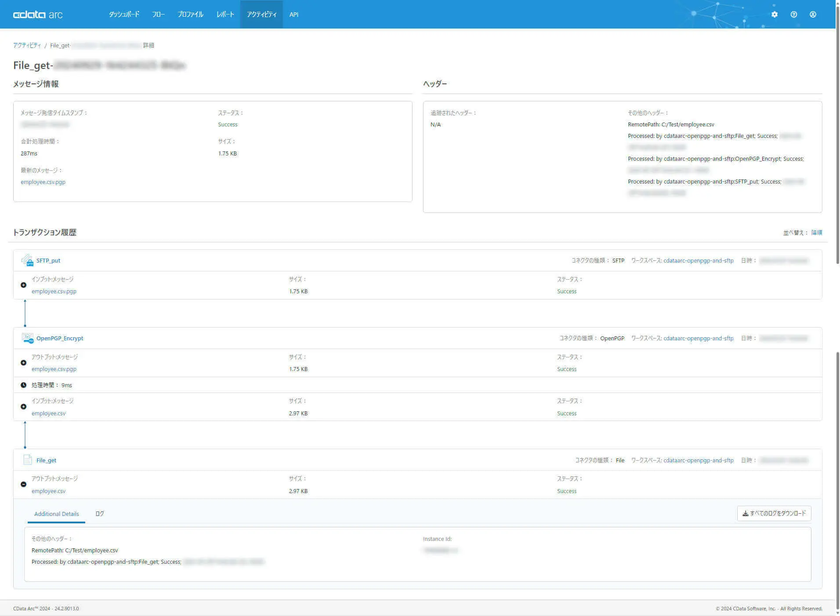840x616 pixels.
Task: Select RemotePath text in ヘッダー panel
Action: (x=671, y=124)
